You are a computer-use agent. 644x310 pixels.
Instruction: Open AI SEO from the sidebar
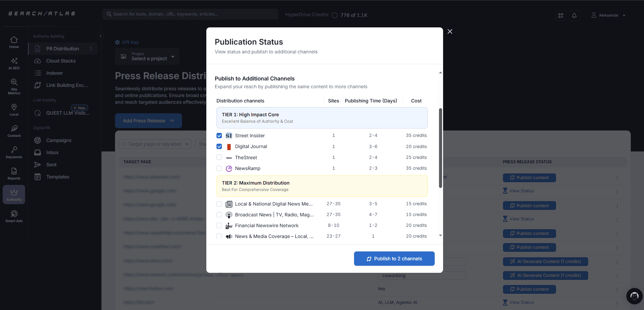[14, 63]
